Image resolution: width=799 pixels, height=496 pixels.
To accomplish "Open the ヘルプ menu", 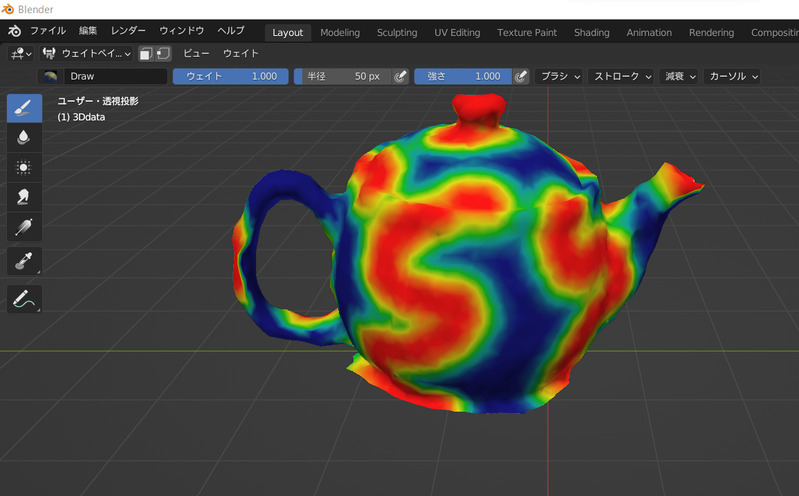I will (x=231, y=31).
